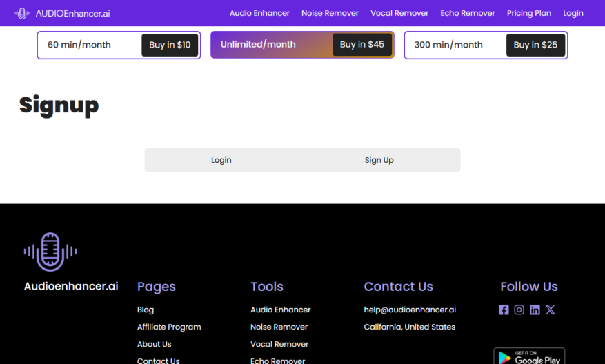Click the Contact Us footer heading
605x364 pixels.
pos(398,287)
